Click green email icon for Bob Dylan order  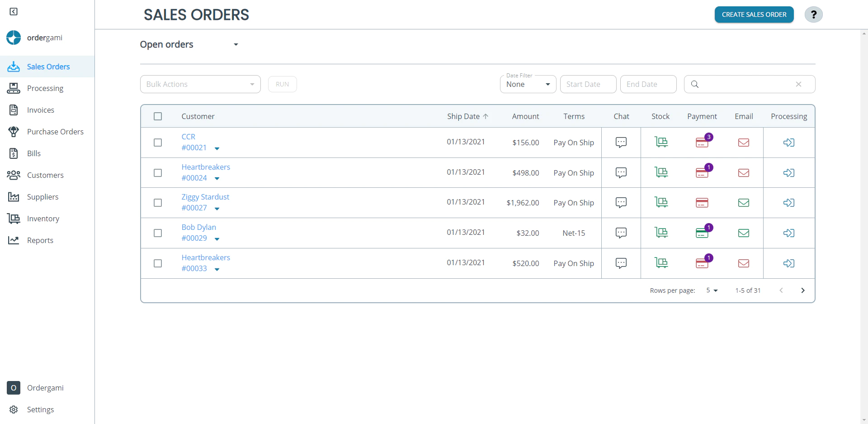tap(743, 233)
